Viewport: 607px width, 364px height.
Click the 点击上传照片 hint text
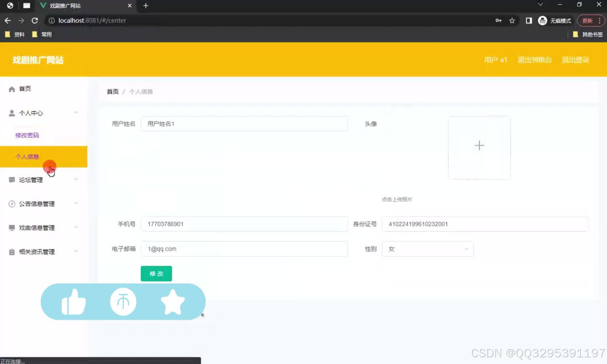[x=397, y=200]
